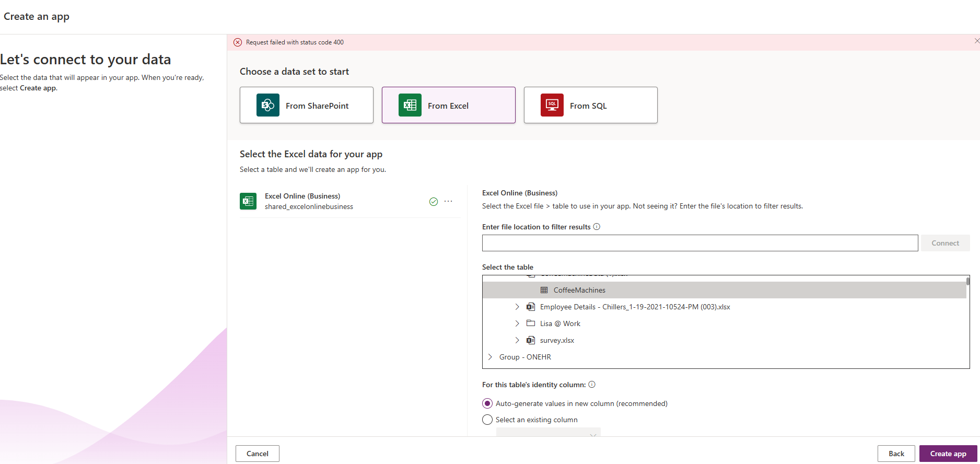Choose the From Excel data set
The height and width of the screenshot is (464, 980).
point(449,105)
